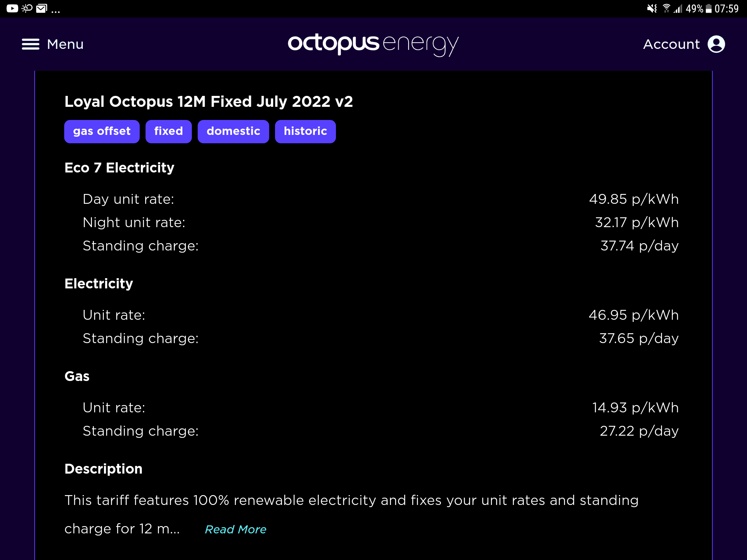
Task: Tap the clock showing 07:59
Action: [x=726, y=8]
